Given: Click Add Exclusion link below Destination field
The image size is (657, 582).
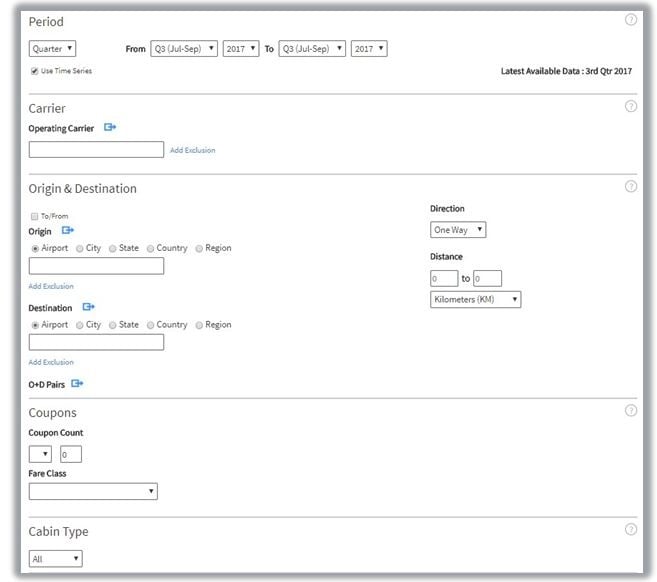Looking at the screenshot, I should (51, 362).
